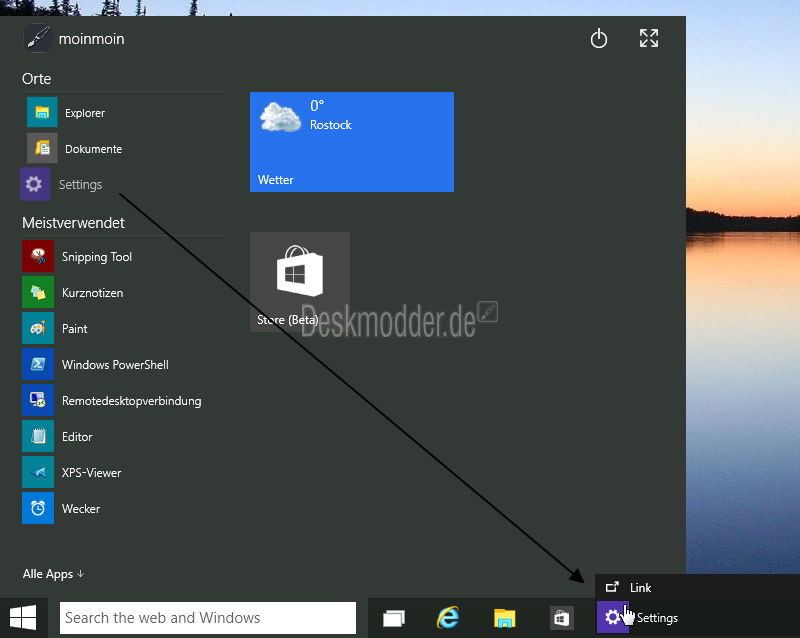Click the Paint label

click(74, 329)
